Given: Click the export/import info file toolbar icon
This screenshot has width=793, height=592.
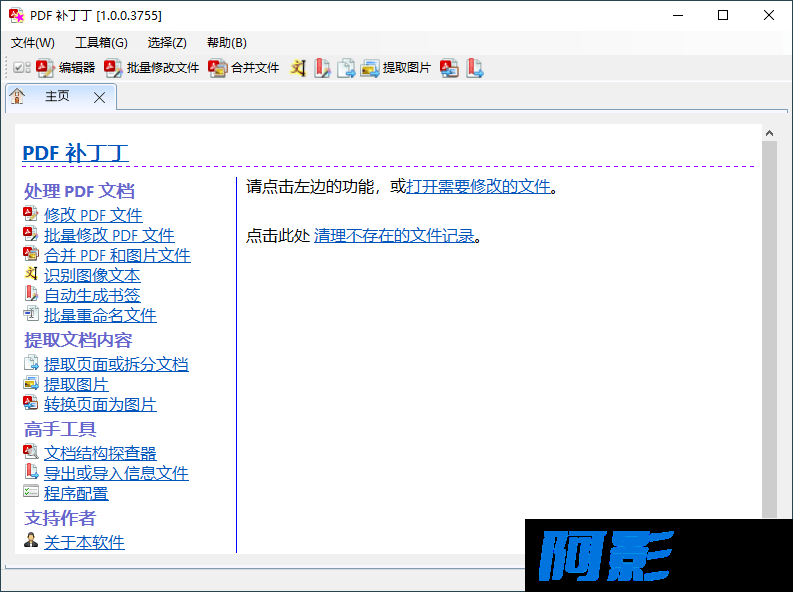Looking at the screenshot, I should [x=474, y=68].
